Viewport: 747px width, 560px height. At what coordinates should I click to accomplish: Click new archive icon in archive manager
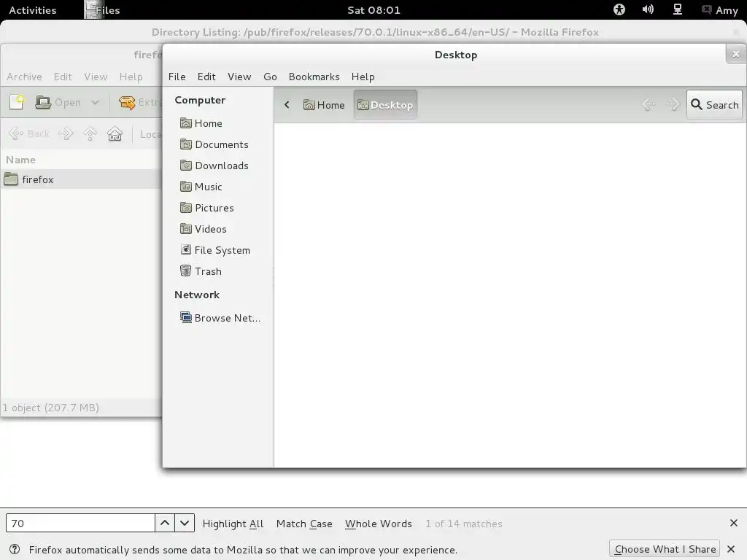pos(17,102)
